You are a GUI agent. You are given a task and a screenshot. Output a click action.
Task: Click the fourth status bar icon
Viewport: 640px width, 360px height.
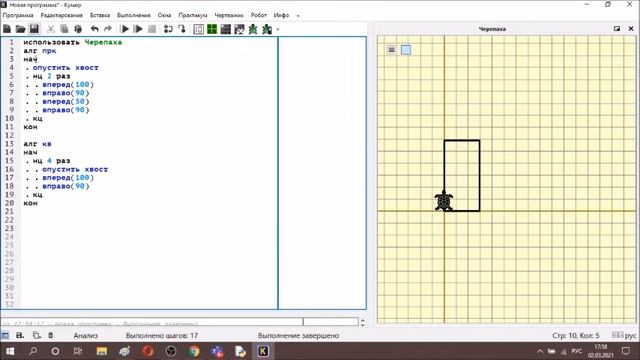(x=51, y=336)
